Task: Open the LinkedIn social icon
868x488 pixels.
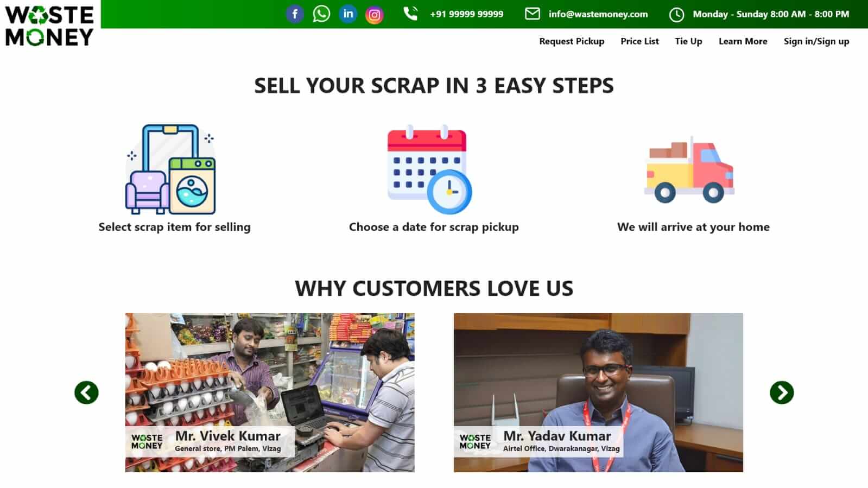Action: (348, 14)
